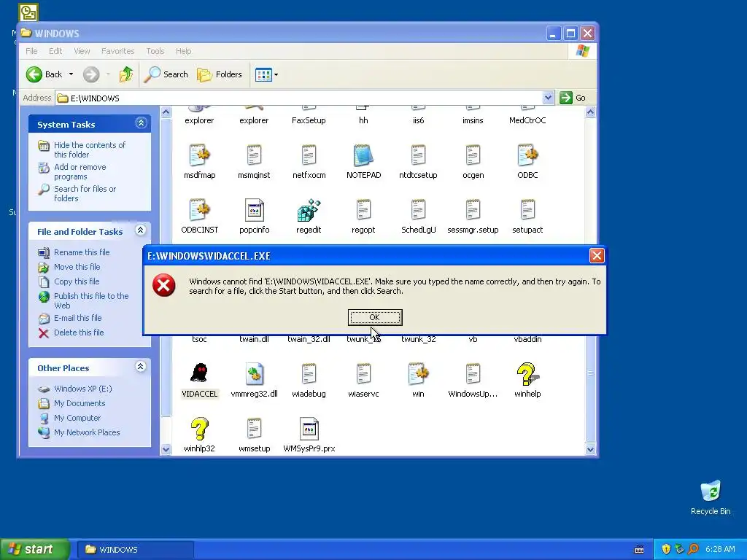Select the NOTEPAD file icon

(363, 155)
